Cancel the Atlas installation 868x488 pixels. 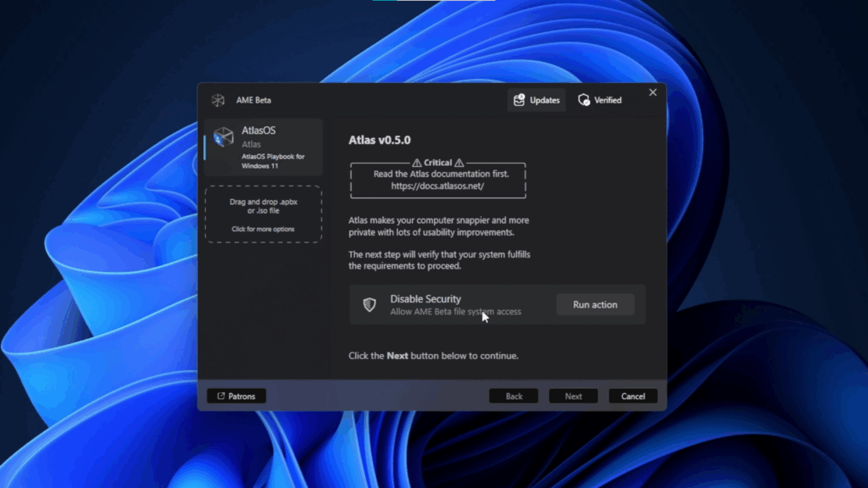632,395
